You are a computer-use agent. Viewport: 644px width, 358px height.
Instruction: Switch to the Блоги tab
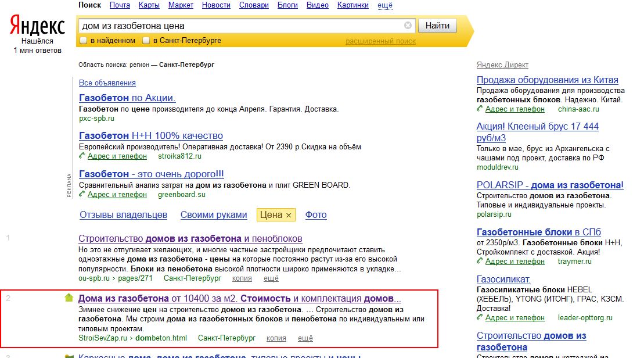click(287, 5)
